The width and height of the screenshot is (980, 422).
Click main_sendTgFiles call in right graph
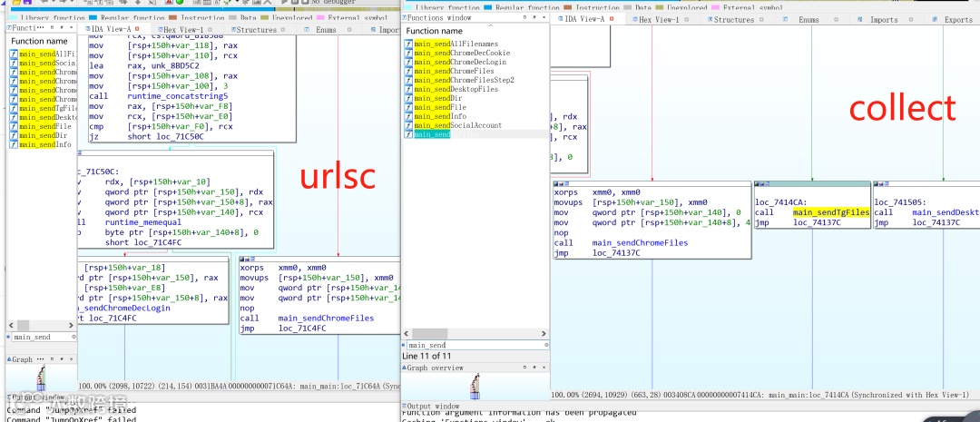(830, 212)
